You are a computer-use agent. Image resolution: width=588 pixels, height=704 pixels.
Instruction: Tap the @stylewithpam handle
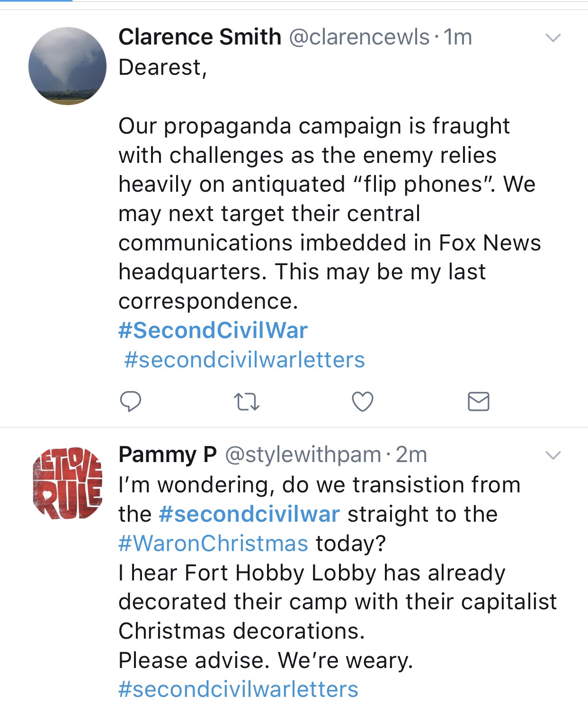click(x=303, y=454)
